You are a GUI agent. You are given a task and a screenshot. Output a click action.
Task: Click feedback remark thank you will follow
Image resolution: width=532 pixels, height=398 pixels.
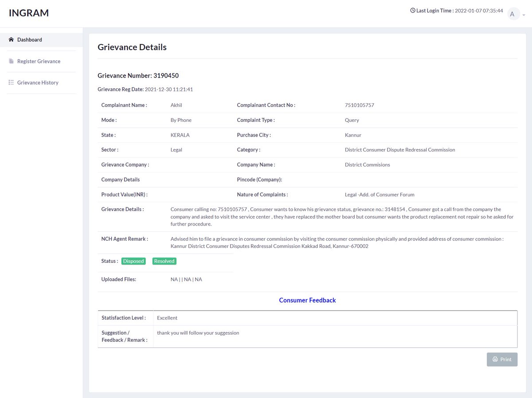pos(198,333)
